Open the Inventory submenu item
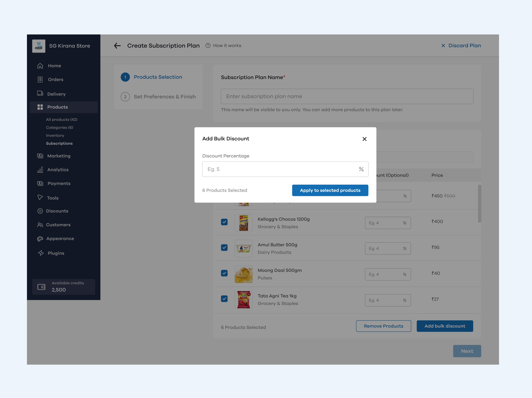Image resolution: width=532 pixels, height=398 pixels. [55, 135]
